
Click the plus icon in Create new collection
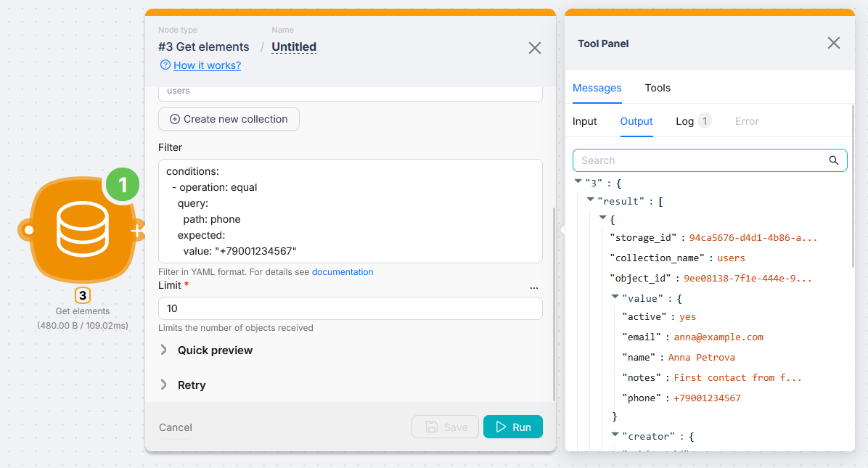(175, 119)
